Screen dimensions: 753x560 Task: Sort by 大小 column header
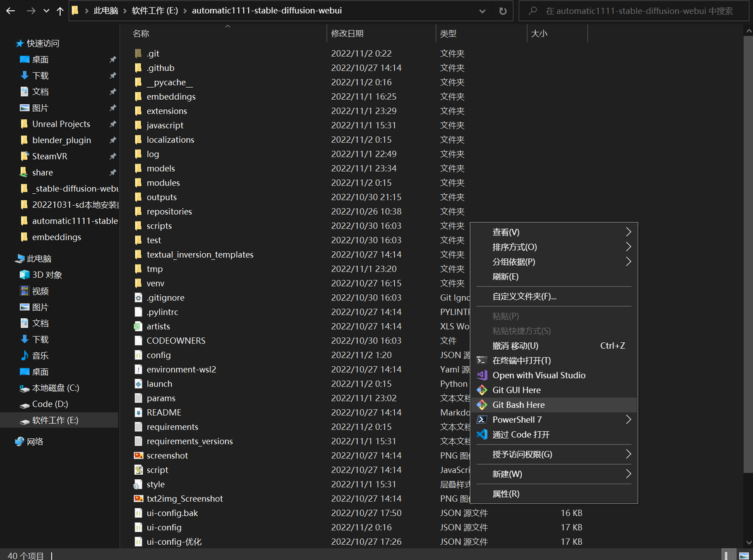pyautogui.click(x=539, y=33)
